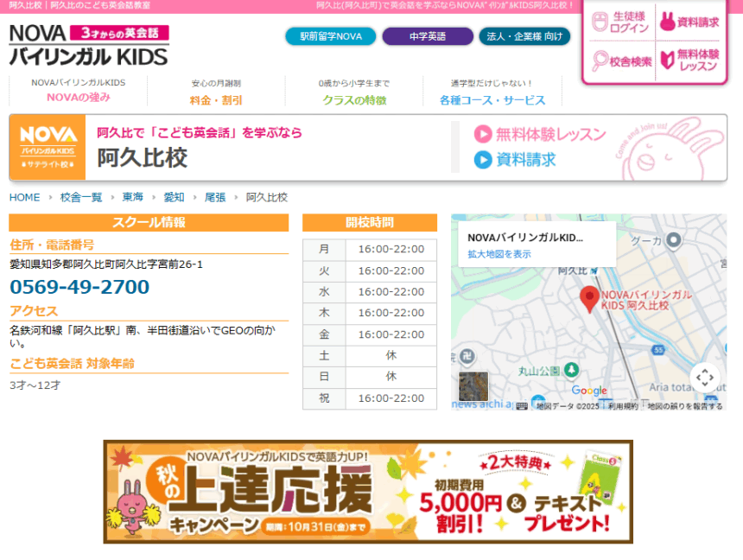Click 拡大地図を表示 link on the map
Image resolution: width=743 pixels, height=560 pixels.
point(499,254)
